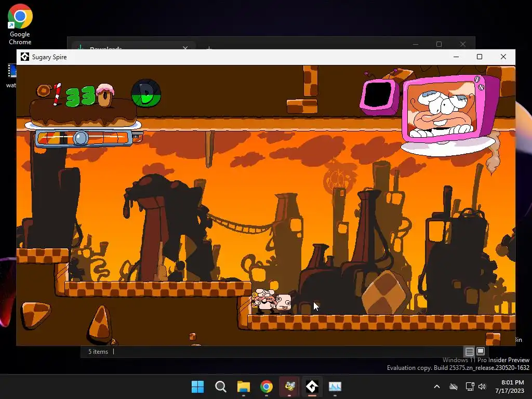532x399 pixels.
Task: Minimize the background Downloads window
Action: (x=416, y=44)
